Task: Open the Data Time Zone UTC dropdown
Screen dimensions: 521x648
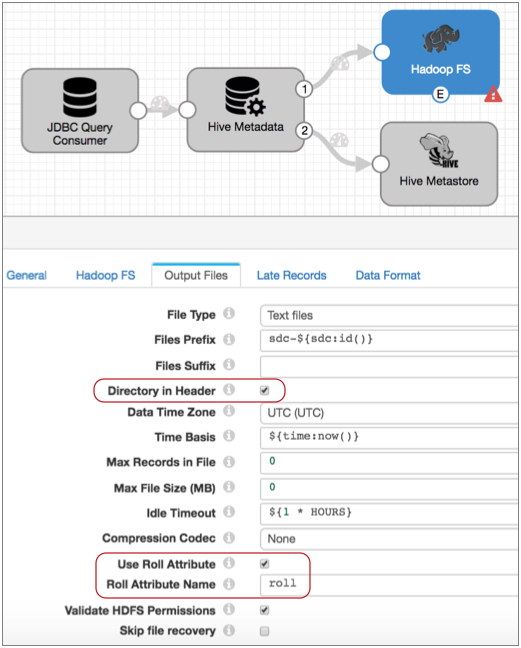Action: point(389,413)
